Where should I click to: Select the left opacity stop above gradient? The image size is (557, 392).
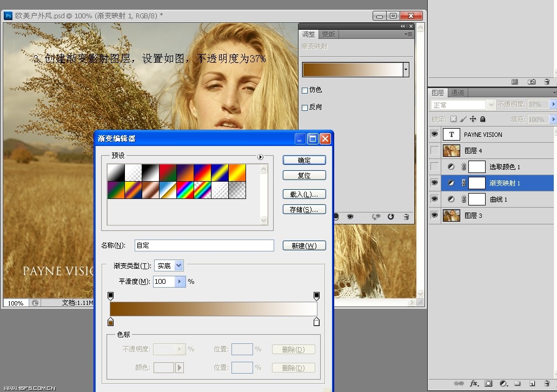[110, 296]
